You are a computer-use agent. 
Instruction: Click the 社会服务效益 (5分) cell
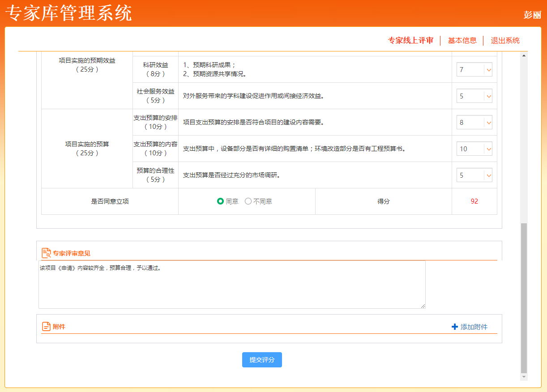[155, 96]
